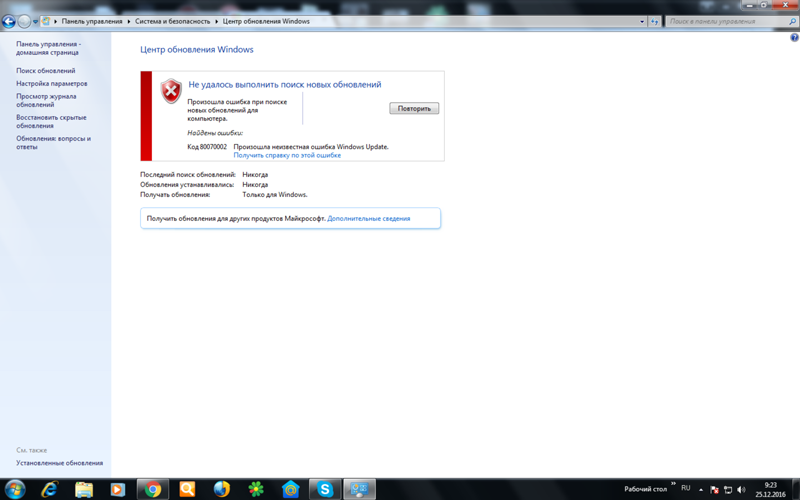Click the search magnifier icon in the search box
Screen dimensions: 800x500
(792, 21)
